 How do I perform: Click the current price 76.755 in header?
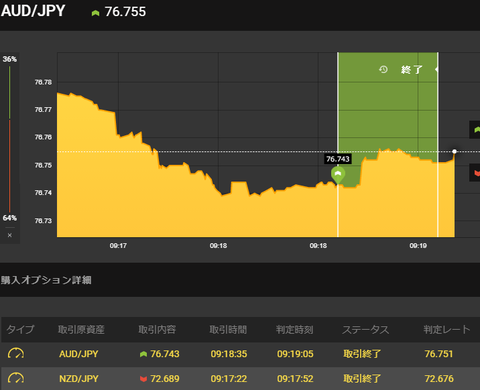point(125,12)
